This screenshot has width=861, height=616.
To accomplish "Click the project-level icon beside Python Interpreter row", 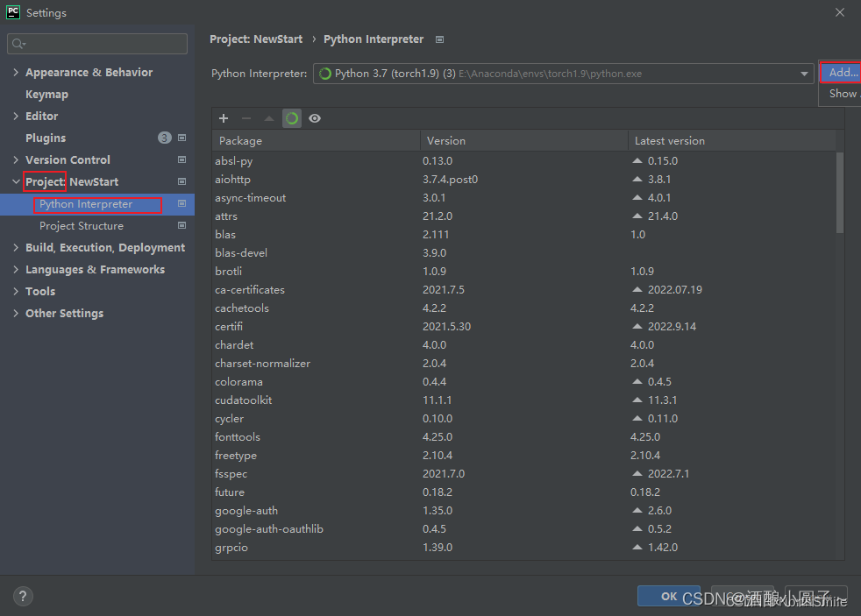I will (x=181, y=203).
